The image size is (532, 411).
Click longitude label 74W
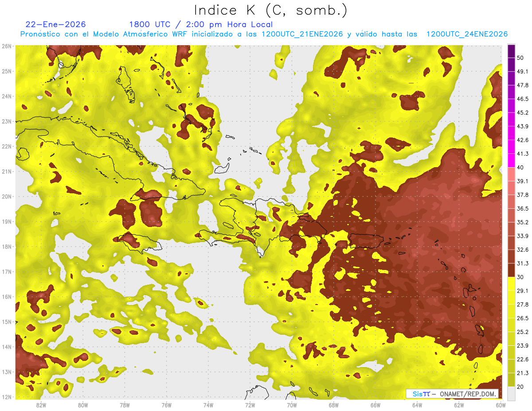click(x=208, y=405)
